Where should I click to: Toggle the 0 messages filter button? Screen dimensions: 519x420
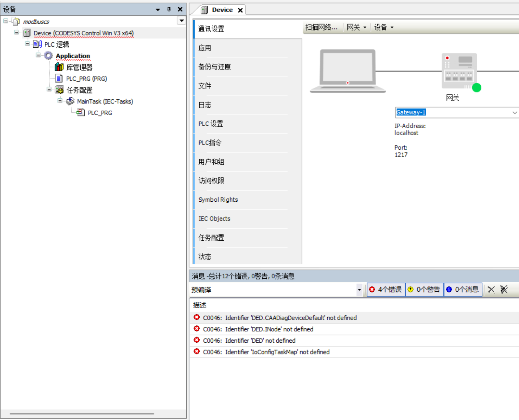463,290
